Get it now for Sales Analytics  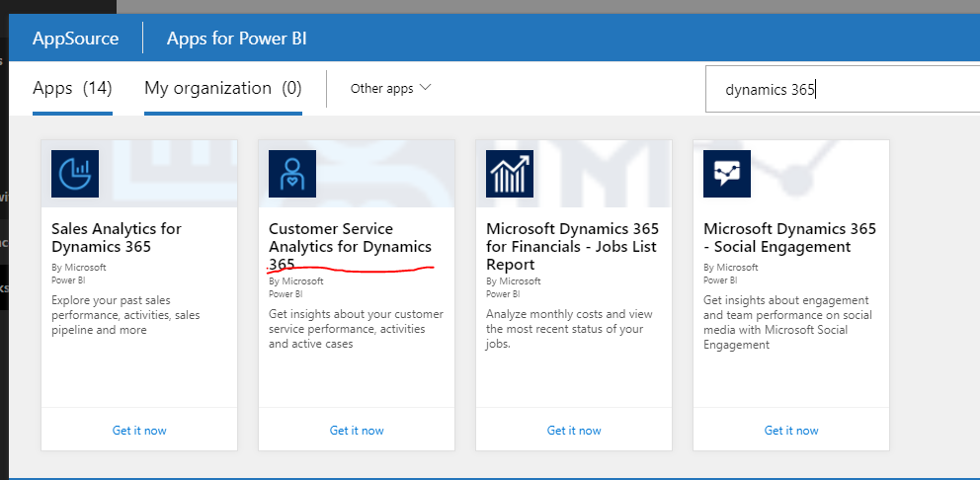click(x=139, y=431)
